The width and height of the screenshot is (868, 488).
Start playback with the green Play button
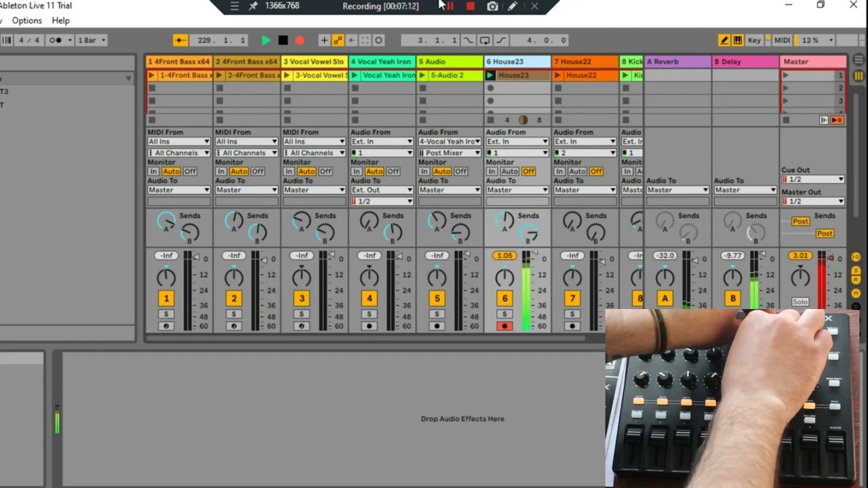(266, 41)
